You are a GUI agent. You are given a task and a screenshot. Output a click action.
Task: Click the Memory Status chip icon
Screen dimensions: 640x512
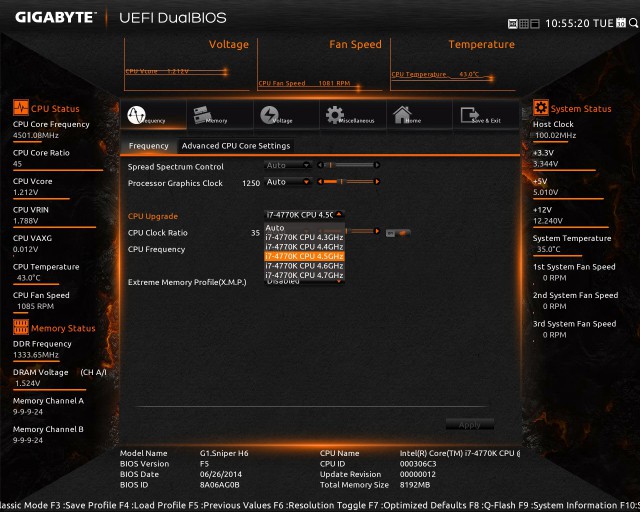[x=20, y=327]
